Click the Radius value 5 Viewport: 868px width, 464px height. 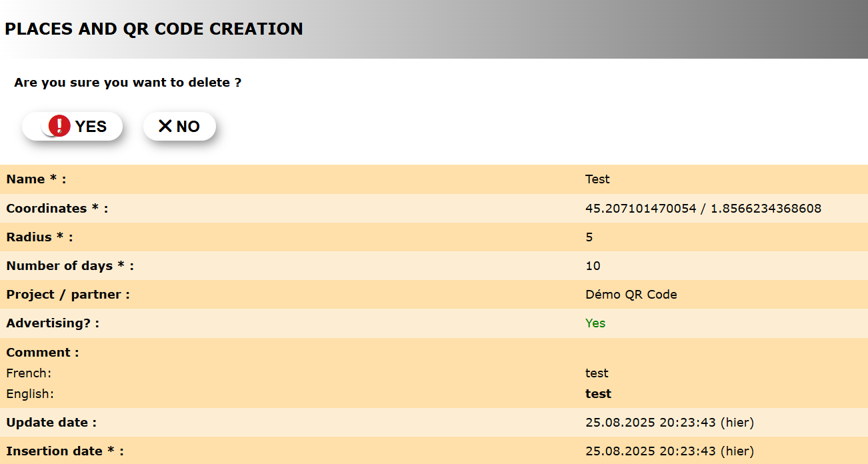coord(589,237)
